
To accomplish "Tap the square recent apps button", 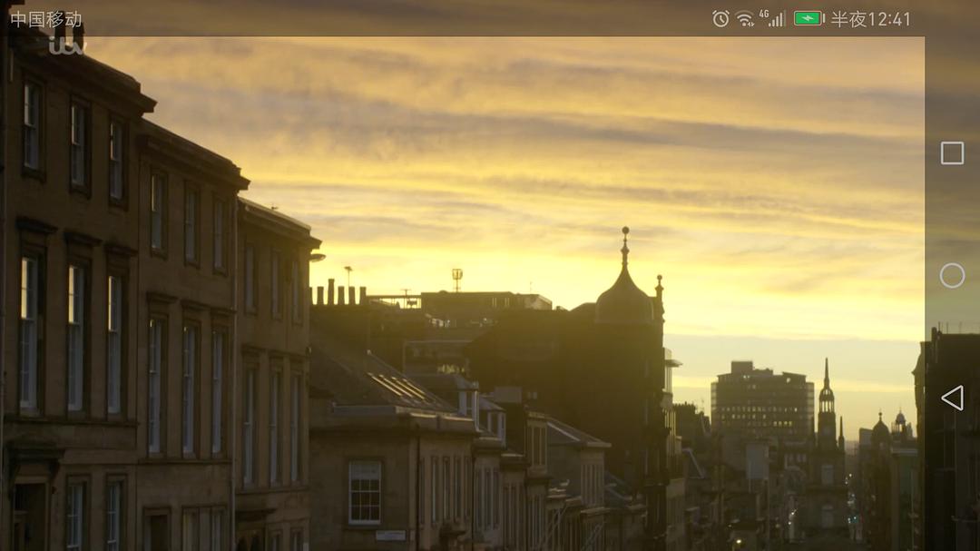I will pyautogui.click(x=952, y=153).
